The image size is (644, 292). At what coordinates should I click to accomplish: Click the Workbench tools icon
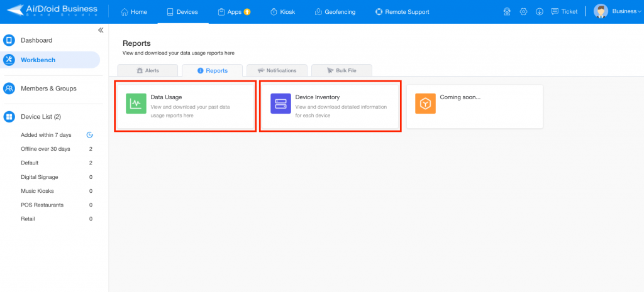click(x=9, y=60)
